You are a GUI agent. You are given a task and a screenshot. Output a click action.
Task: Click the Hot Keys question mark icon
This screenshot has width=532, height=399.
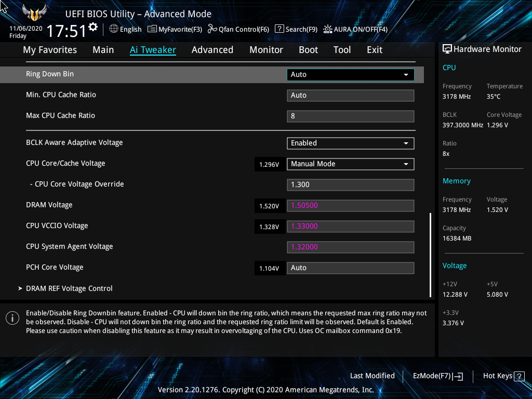519,376
